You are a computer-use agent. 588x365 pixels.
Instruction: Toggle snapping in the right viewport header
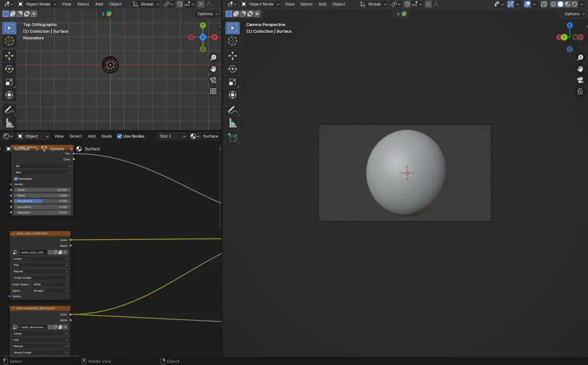point(408,4)
